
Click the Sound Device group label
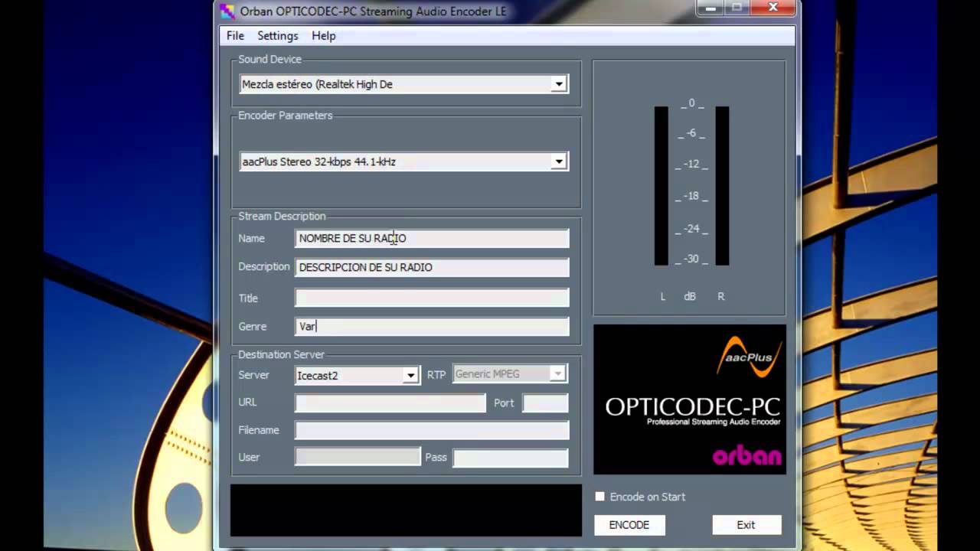(x=269, y=59)
